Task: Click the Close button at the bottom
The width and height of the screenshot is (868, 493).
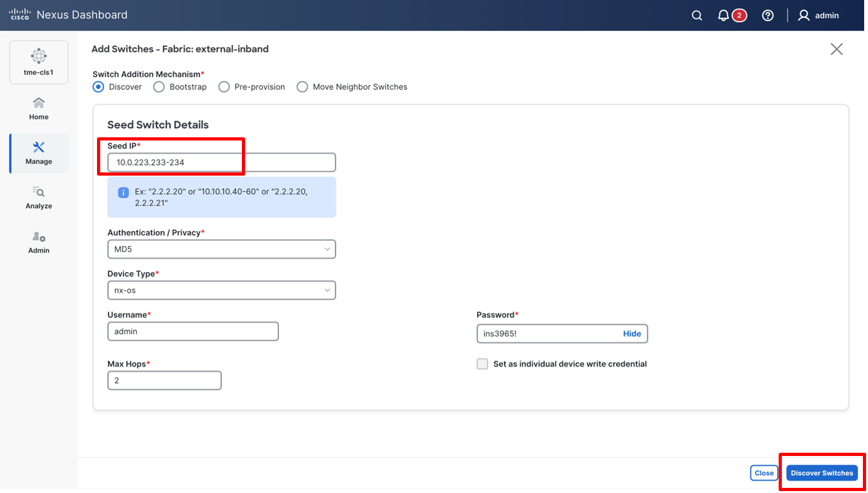Action: [x=764, y=473]
